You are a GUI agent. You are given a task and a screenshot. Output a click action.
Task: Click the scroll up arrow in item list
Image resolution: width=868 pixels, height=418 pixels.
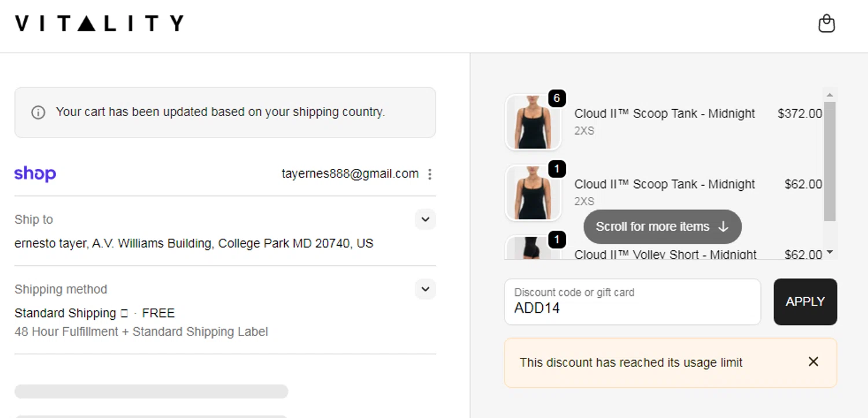[830, 95]
